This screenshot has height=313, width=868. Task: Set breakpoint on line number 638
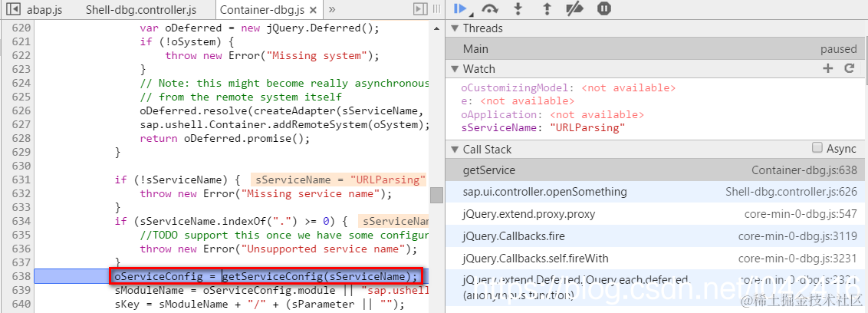(21, 276)
